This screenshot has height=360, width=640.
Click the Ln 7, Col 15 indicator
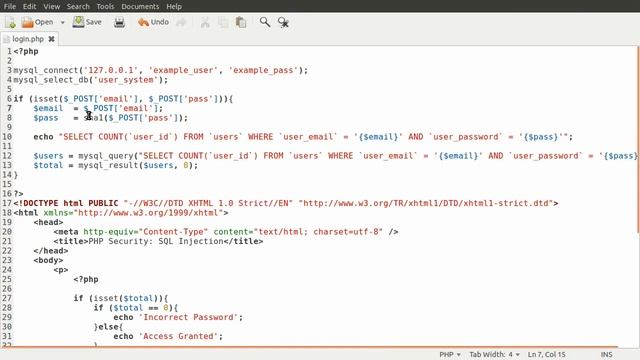[547, 354]
